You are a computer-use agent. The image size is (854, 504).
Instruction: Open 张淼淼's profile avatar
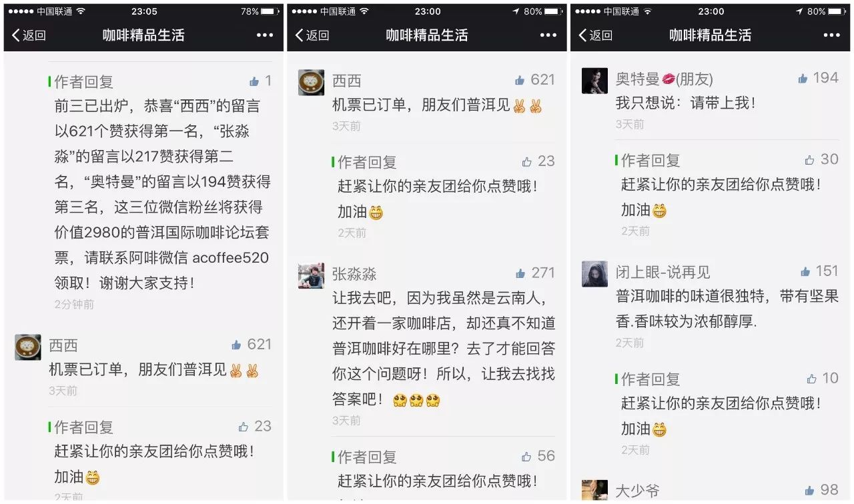click(x=312, y=275)
